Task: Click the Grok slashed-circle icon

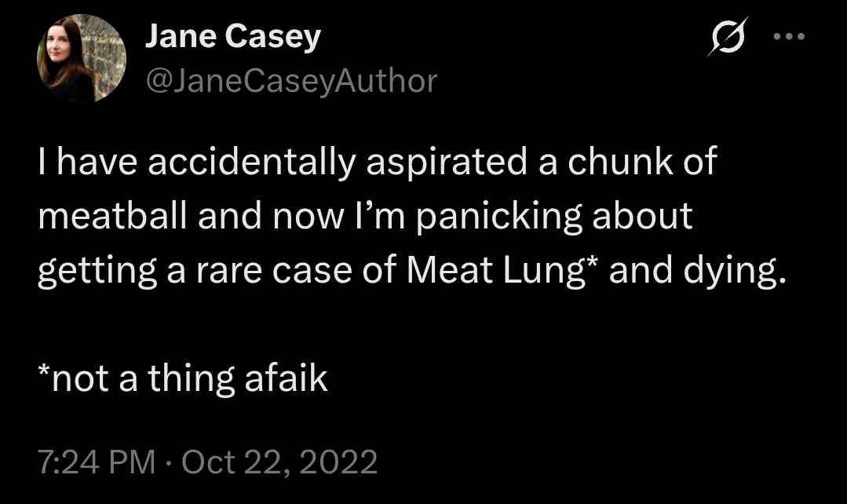Action: point(727,37)
